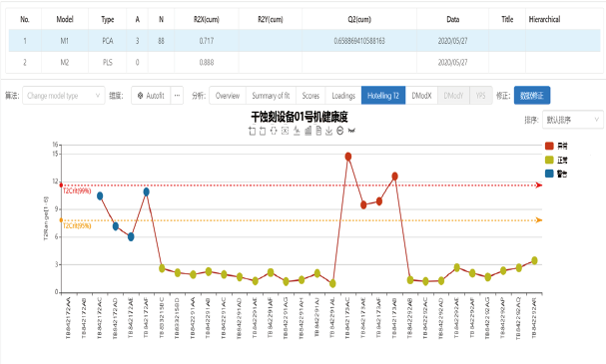The width and height of the screenshot is (606, 364).
Task: Click the chart area zoom tool icon
Action: (252, 131)
